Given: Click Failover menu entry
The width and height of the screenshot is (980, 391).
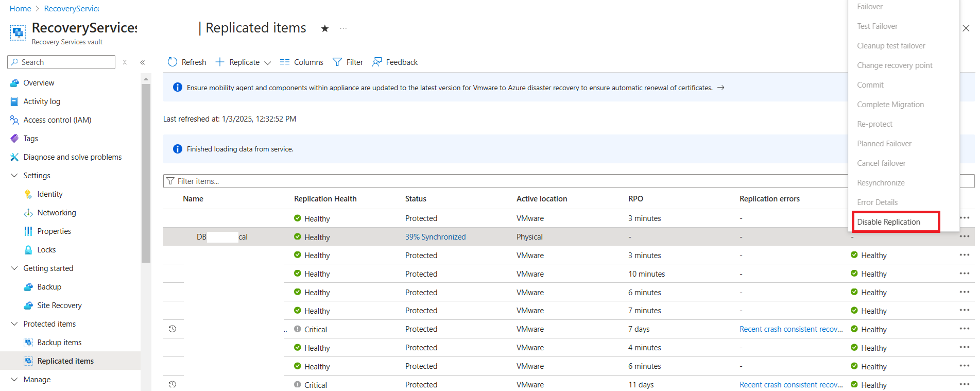Looking at the screenshot, I should (x=870, y=7).
